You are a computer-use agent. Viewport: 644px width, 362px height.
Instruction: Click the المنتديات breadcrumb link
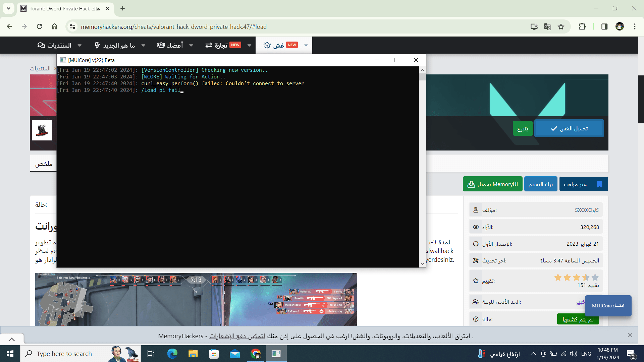[40, 68]
